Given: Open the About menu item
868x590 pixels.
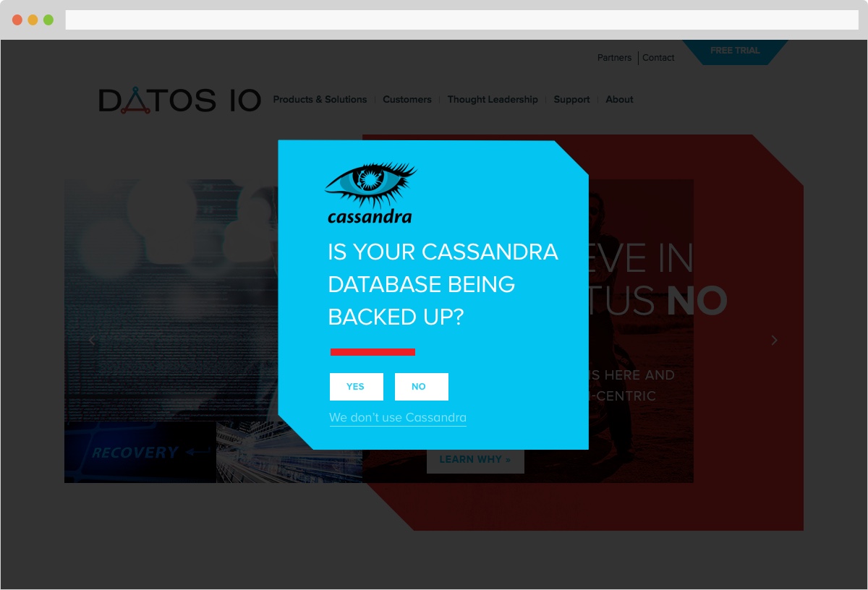Looking at the screenshot, I should (619, 100).
